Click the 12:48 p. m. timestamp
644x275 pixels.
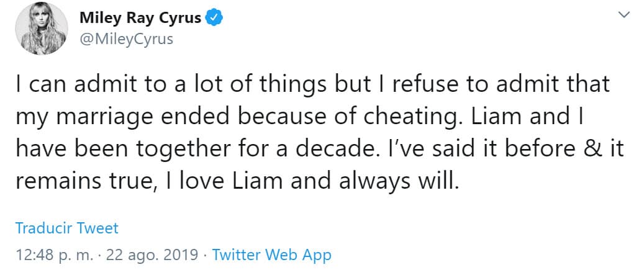pos(53,255)
